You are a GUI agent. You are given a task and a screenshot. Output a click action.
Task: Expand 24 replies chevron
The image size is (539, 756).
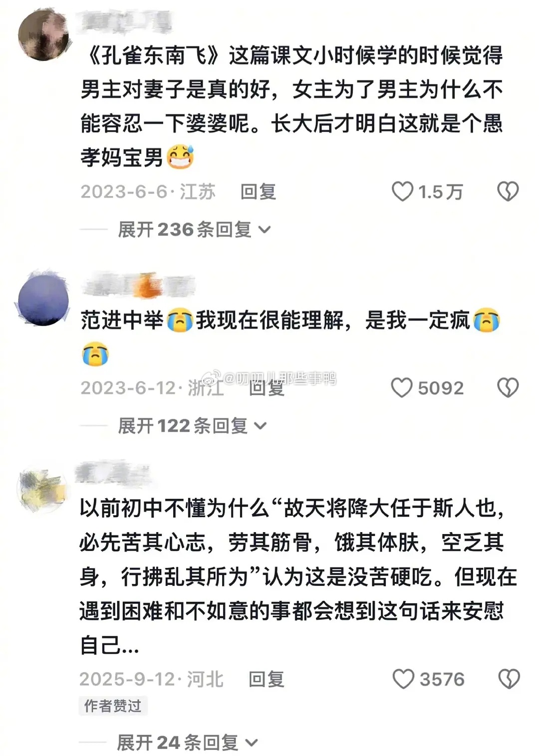252,743
